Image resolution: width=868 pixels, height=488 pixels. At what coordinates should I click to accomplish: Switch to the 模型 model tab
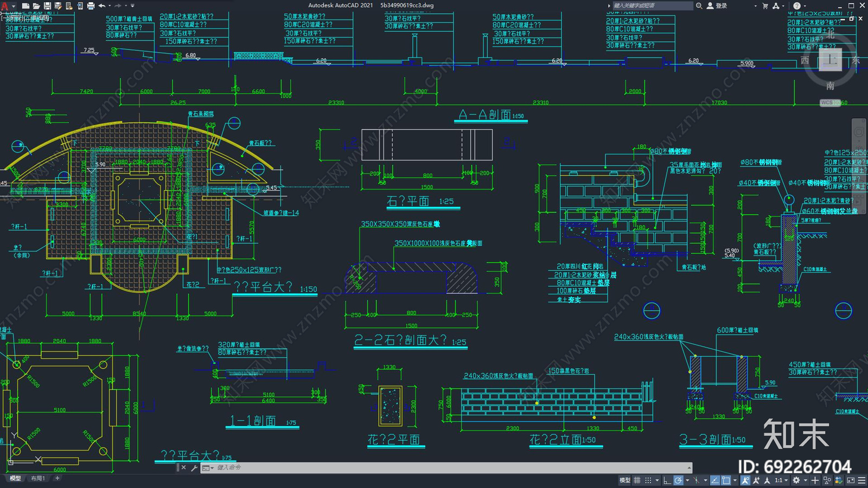[15, 478]
